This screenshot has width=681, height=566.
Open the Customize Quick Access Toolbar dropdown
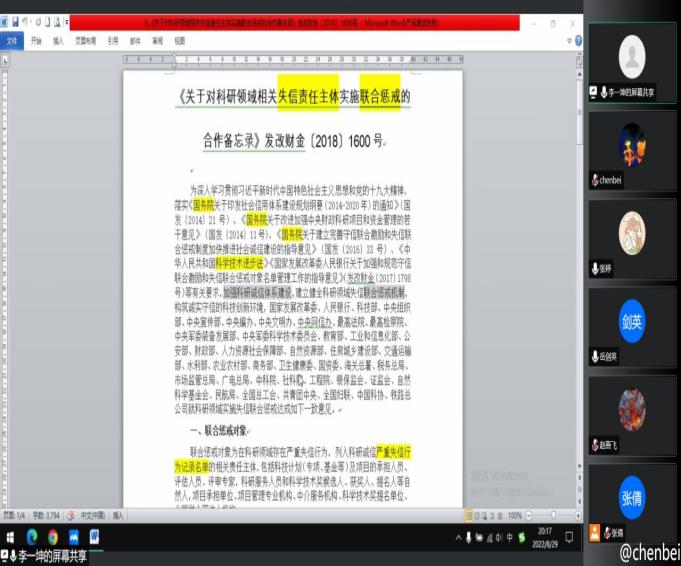click(x=66, y=21)
